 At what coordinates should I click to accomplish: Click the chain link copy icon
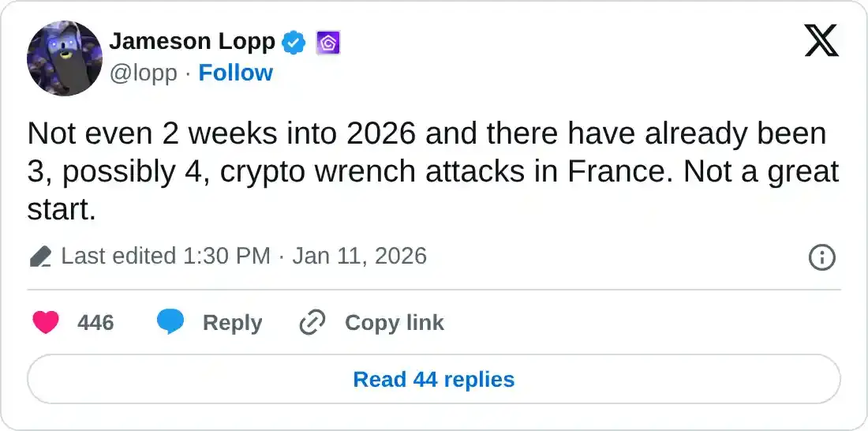pos(313,322)
